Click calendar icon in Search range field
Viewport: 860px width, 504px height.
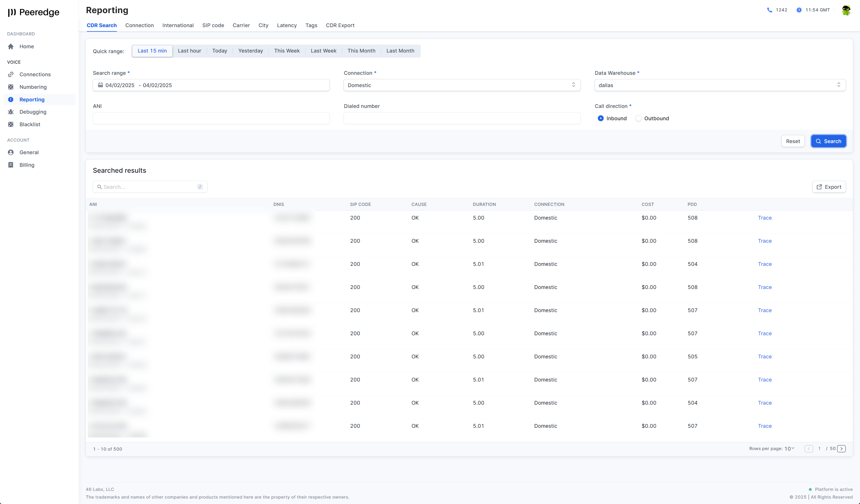point(100,85)
